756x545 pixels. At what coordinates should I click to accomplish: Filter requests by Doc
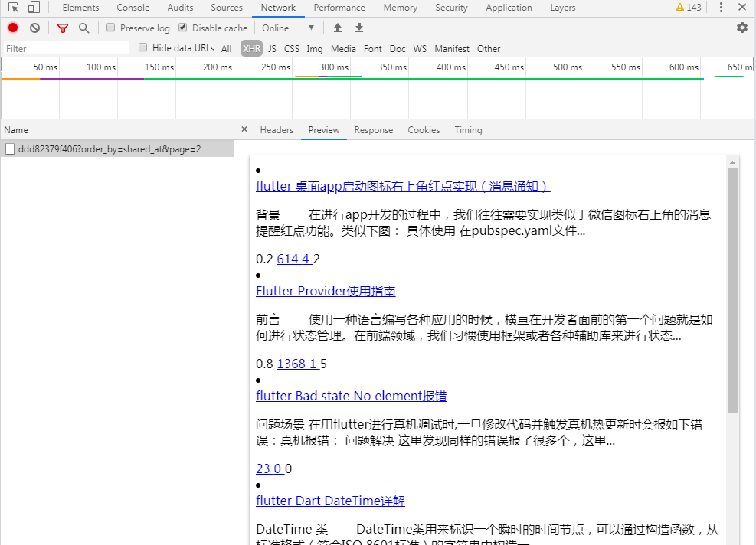point(398,49)
